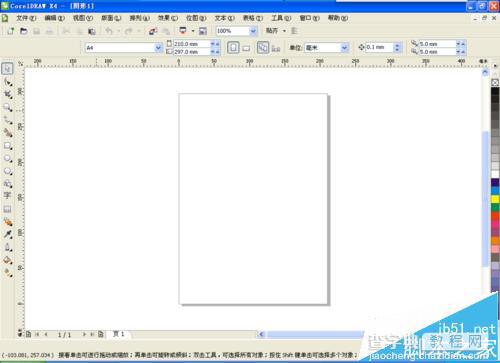Viewport: 500px width, 363px height.
Task: Click the Welcome Screen toolbar icon
Action: tap(202, 31)
